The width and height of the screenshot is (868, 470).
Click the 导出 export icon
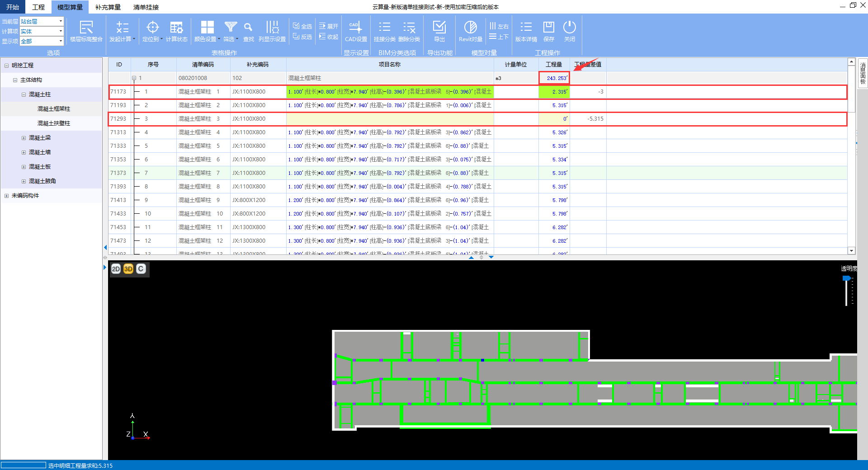point(439,31)
